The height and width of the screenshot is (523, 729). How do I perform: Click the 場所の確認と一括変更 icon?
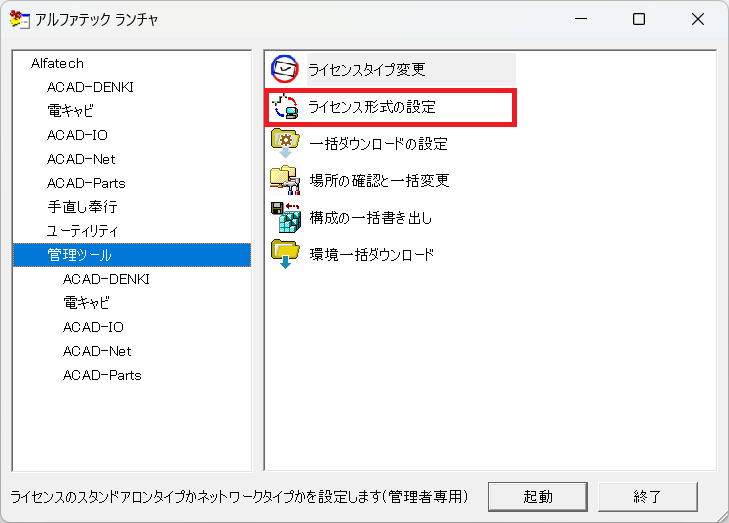[285, 180]
